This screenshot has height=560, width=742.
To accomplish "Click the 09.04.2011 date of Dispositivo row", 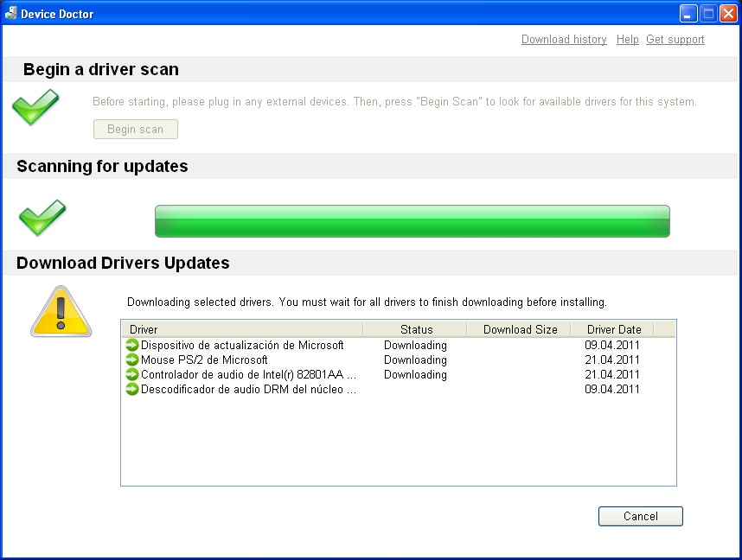I will 612,346.
